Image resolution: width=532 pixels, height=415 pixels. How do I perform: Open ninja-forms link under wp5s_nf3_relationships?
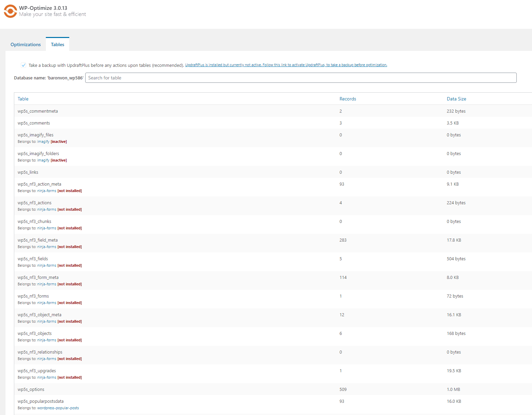47,359
